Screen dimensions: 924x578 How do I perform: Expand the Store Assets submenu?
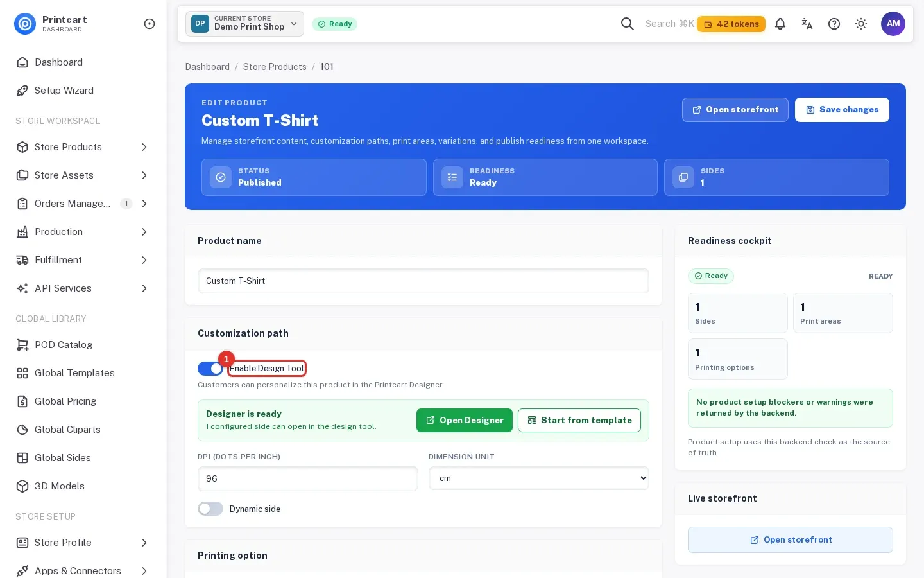click(144, 175)
